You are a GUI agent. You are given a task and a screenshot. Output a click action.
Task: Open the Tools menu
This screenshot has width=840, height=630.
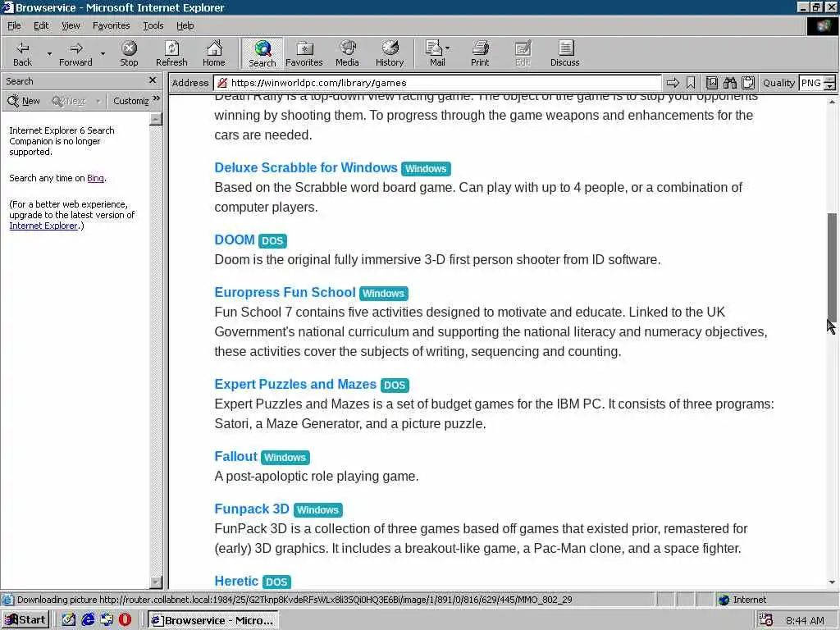coord(153,25)
